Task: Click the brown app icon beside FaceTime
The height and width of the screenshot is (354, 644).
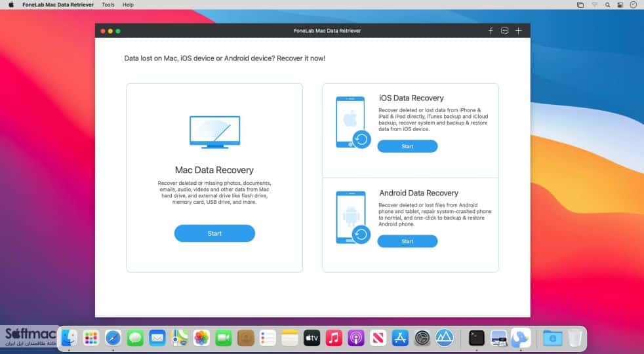Action: point(246,338)
